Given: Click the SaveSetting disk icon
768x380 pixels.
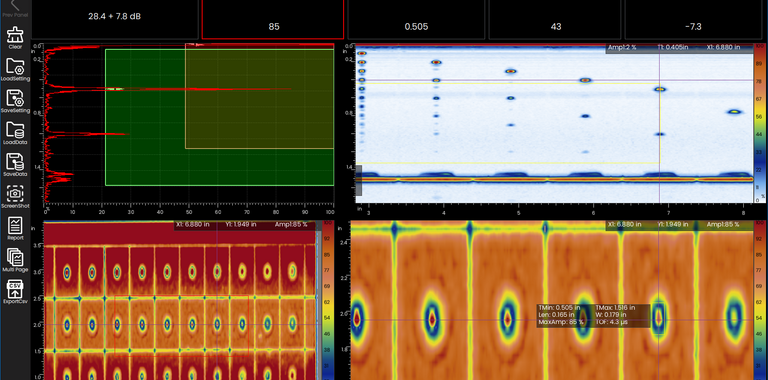Looking at the screenshot, I should pos(15,98).
